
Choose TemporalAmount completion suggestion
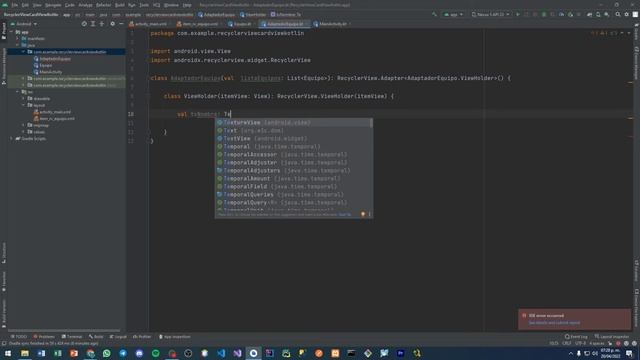(x=293, y=178)
